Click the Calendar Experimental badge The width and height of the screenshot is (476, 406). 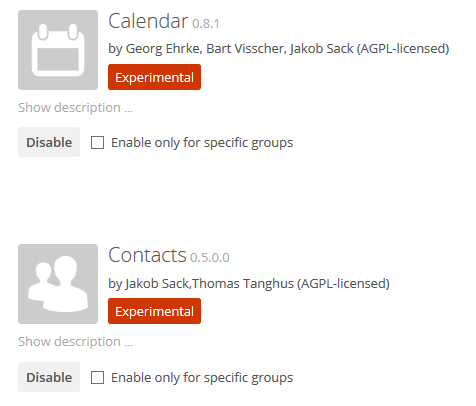coord(154,77)
